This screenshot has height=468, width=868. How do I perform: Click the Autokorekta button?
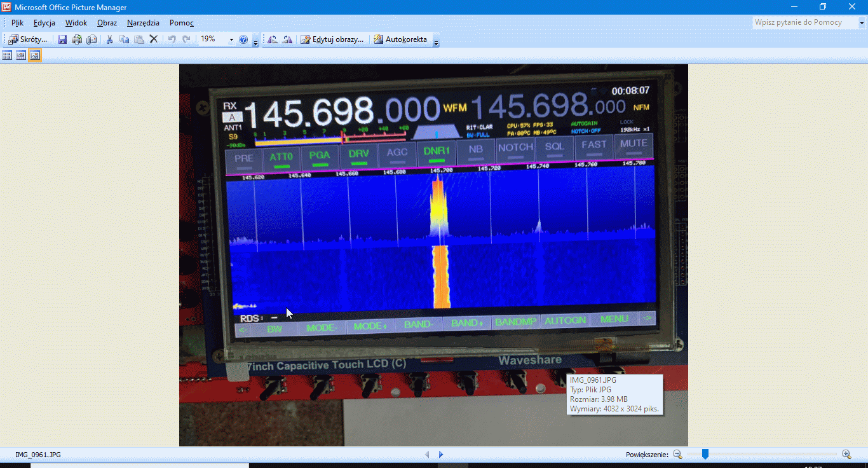pos(400,39)
